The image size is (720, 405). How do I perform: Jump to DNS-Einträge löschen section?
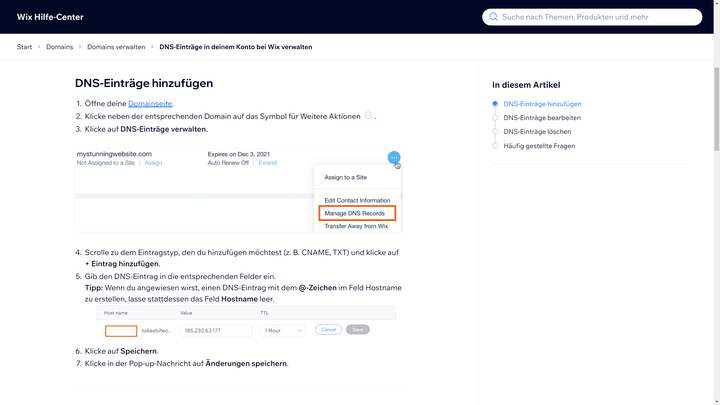[537, 132]
